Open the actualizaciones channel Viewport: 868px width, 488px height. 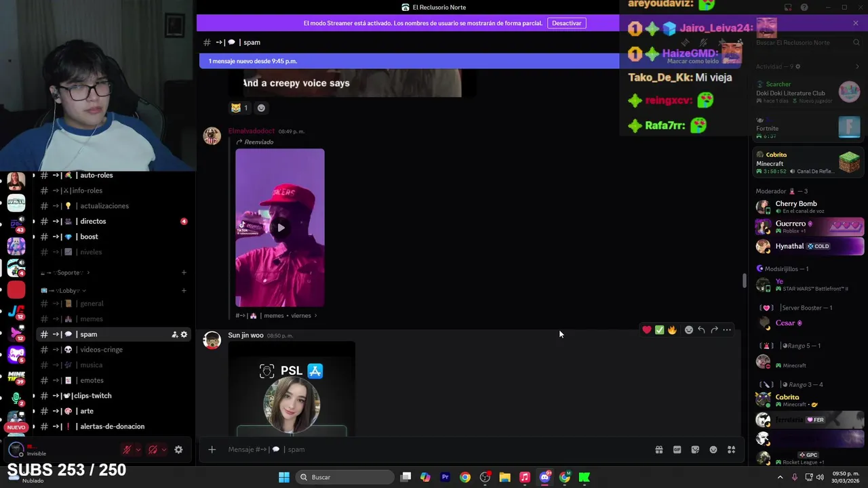pos(113,206)
